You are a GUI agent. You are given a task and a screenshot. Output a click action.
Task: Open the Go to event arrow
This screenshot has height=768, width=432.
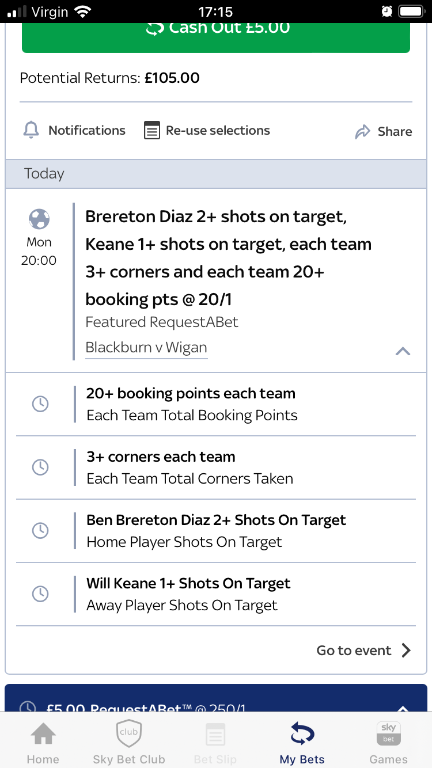pos(406,650)
